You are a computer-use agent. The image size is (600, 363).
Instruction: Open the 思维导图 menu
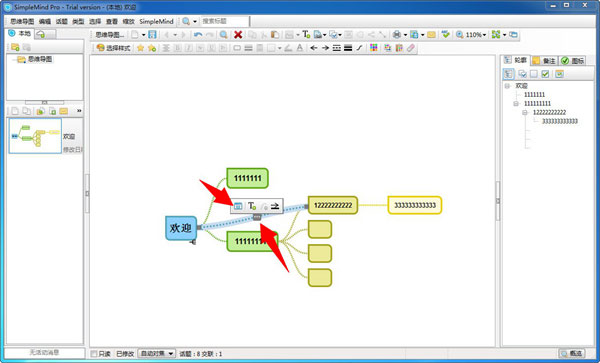[22, 22]
